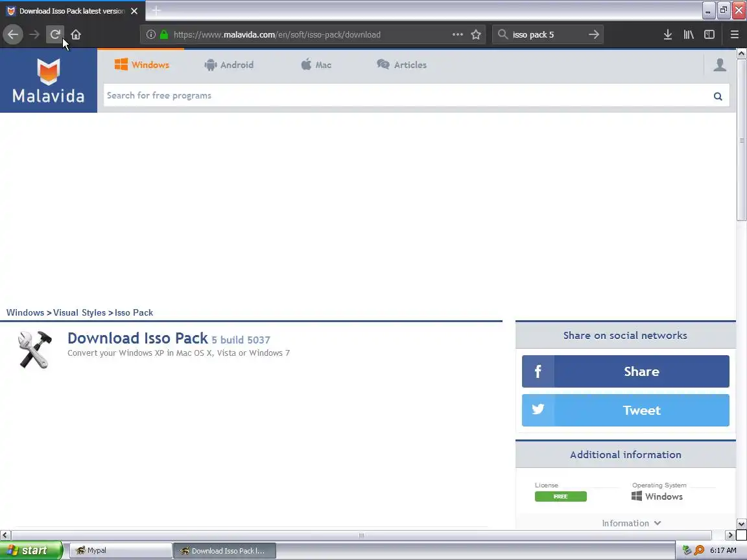
Task: Click the search bar magnifier icon
Action: (503, 34)
